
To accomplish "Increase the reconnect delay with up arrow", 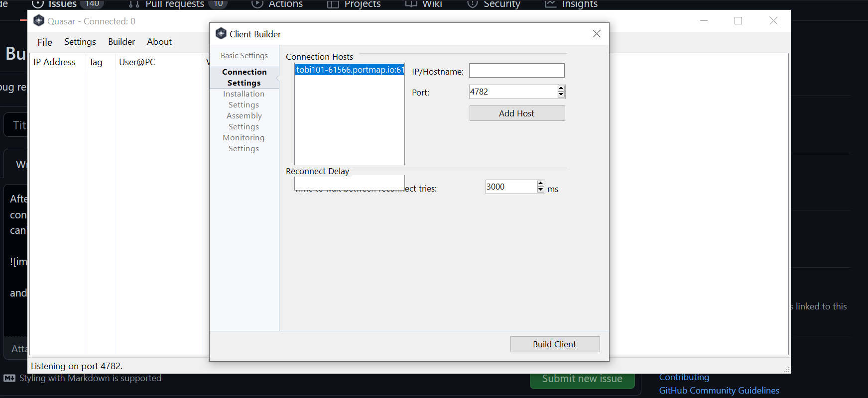I will 541,184.
